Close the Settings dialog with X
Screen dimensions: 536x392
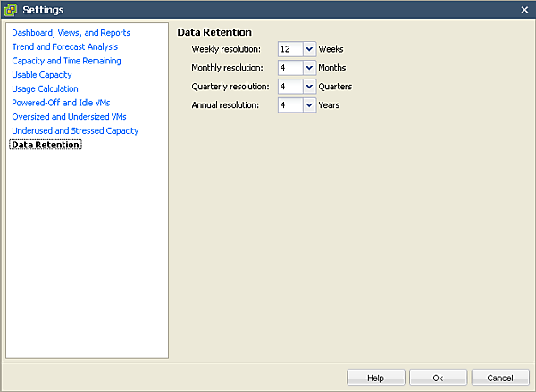524,9
